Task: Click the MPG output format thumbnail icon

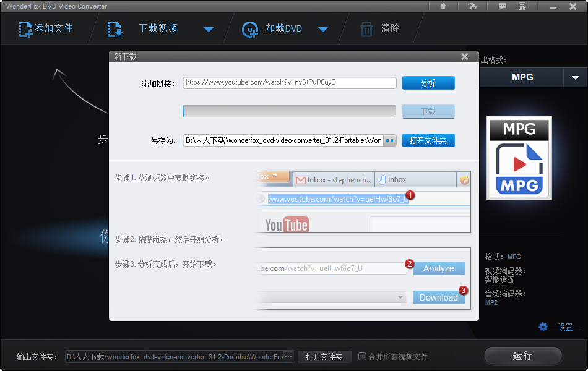Action: (x=519, y=158)
